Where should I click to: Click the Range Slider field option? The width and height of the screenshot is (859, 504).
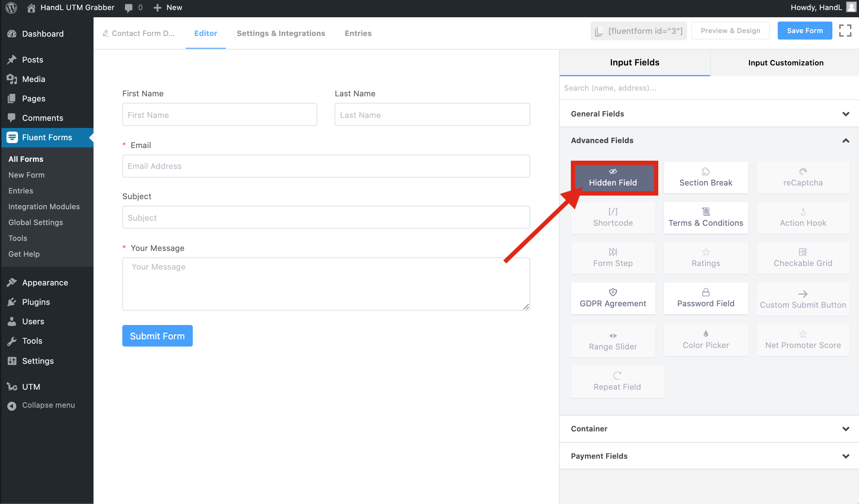point(613,341)
